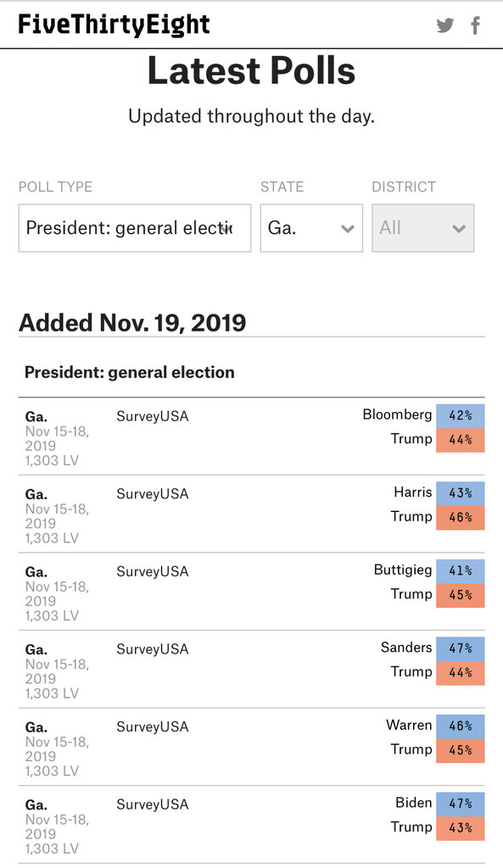Open the State dropdown showing Ga.
The image size is (503, 868).
(311, 228)
